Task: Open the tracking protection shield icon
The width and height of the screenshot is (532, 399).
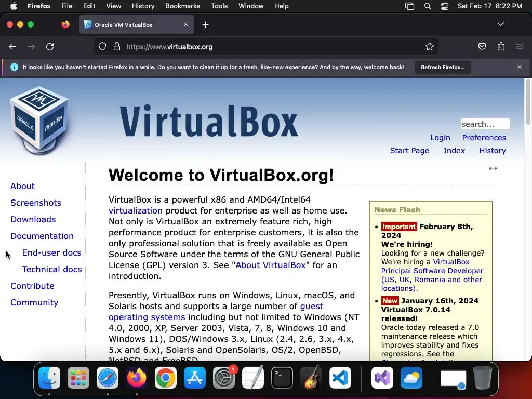Action: tap(102, 47)
